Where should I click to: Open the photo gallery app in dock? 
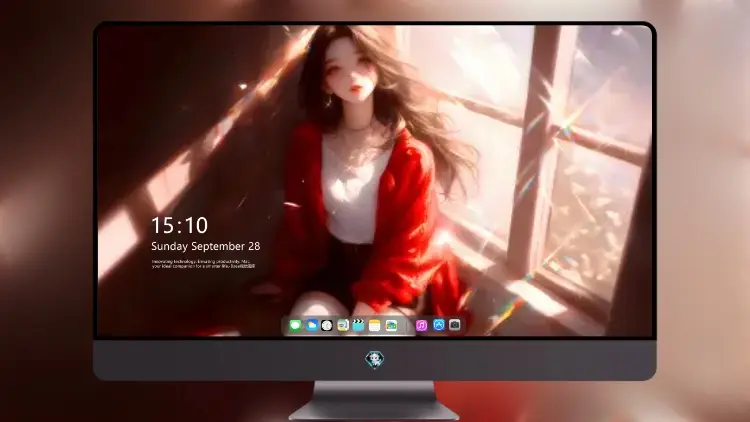(391, 325)
